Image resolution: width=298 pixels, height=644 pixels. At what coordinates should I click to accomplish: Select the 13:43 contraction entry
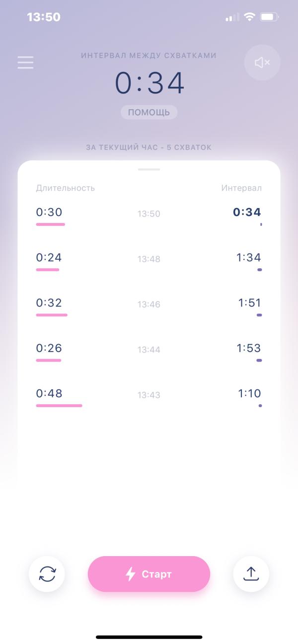click(149, 397)
